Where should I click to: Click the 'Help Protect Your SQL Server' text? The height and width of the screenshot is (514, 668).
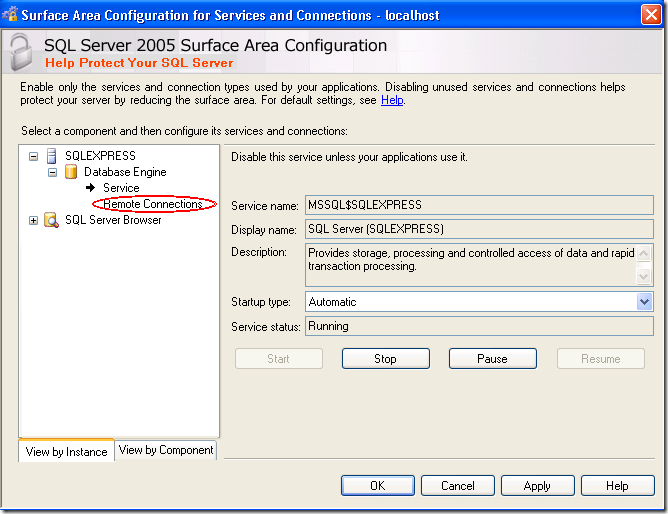[x=139, y=63]
